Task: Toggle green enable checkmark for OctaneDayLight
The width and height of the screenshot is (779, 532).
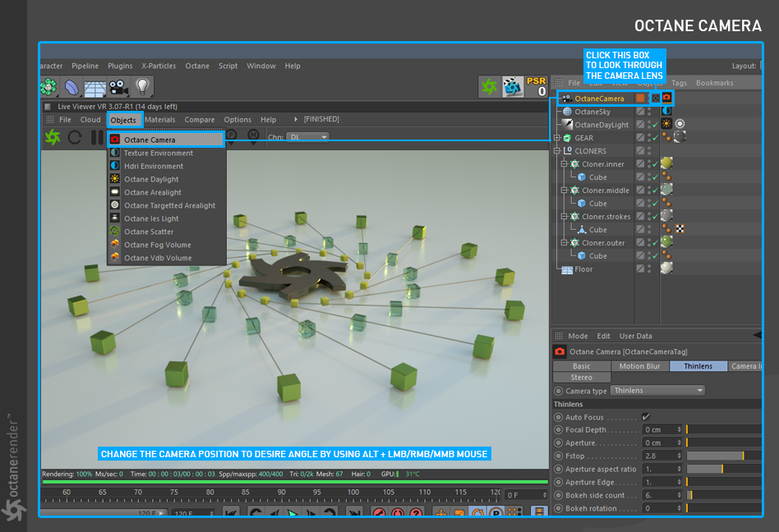Action: point(654,125)
